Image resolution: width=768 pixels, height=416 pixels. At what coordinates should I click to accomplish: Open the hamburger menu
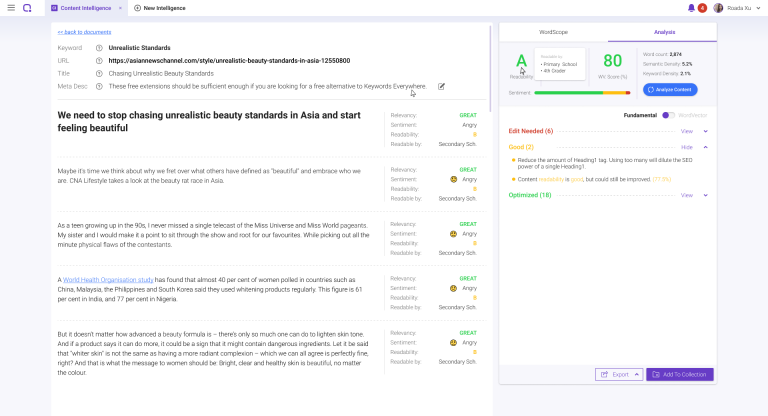click(x=10, y=8)
